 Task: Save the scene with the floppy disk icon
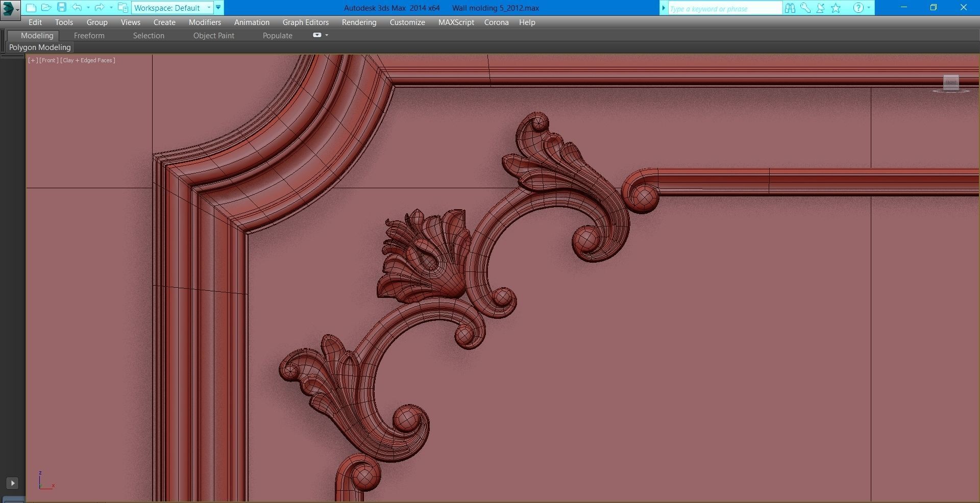click(x=61, y=8)
